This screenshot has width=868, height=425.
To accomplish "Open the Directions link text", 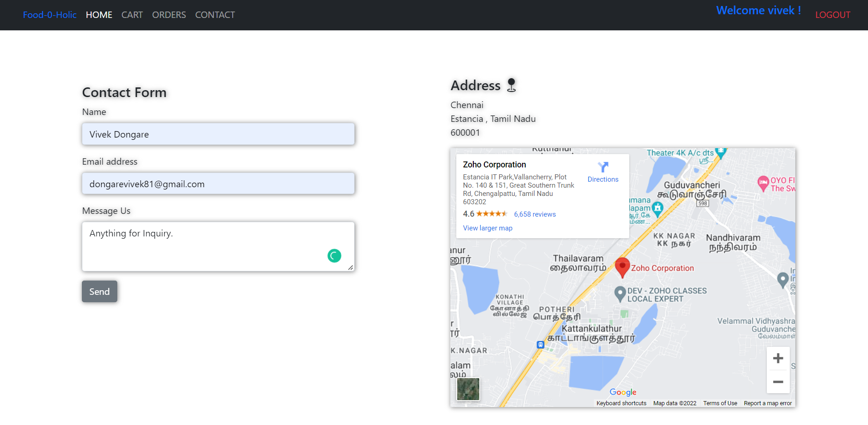I will point(603,179).
